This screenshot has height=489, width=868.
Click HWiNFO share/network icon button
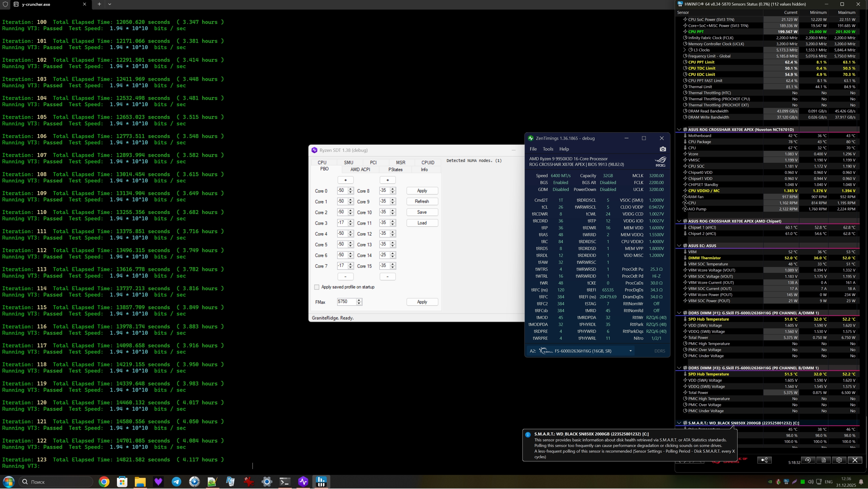pyautogui.click(x=764, y=460)
